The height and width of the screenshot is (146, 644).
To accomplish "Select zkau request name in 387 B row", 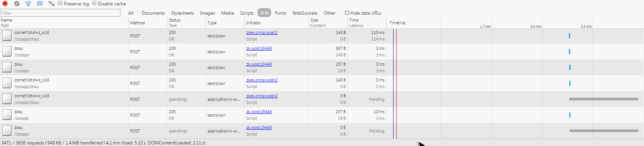I will point(19,48).
